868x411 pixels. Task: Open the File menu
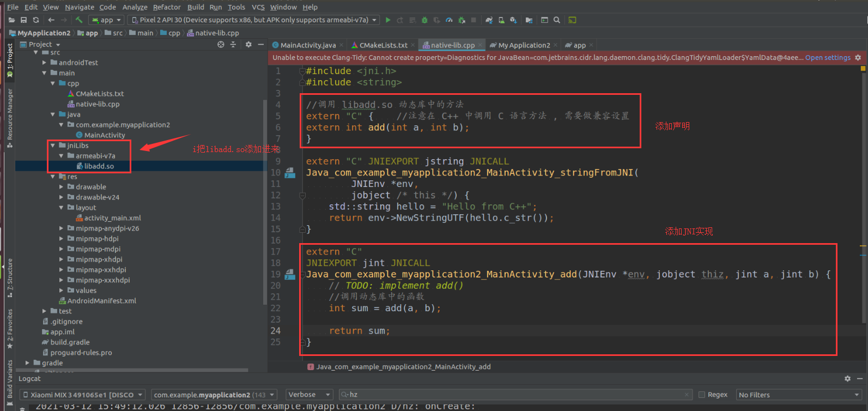[x=13, y=7]
